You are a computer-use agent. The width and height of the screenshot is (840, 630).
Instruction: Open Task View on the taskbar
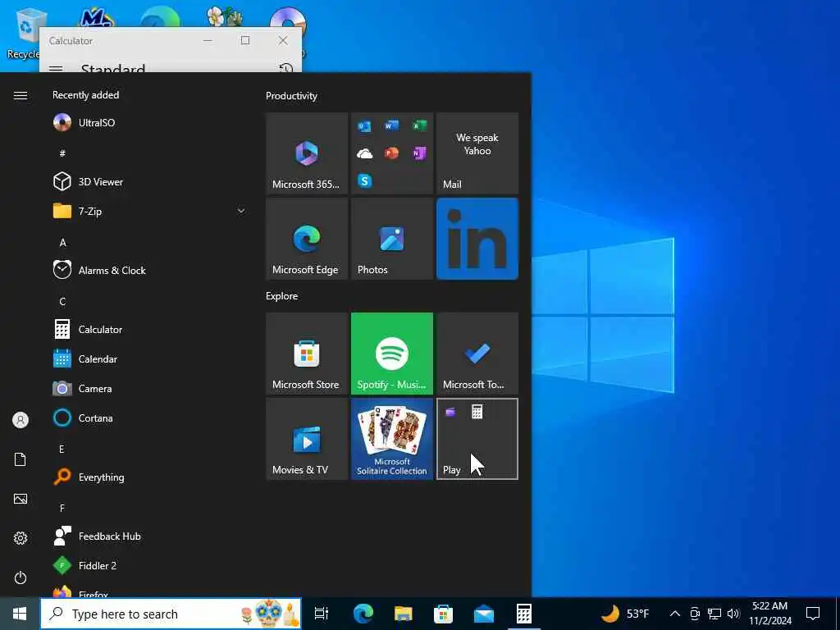click(x=321, y=614)
